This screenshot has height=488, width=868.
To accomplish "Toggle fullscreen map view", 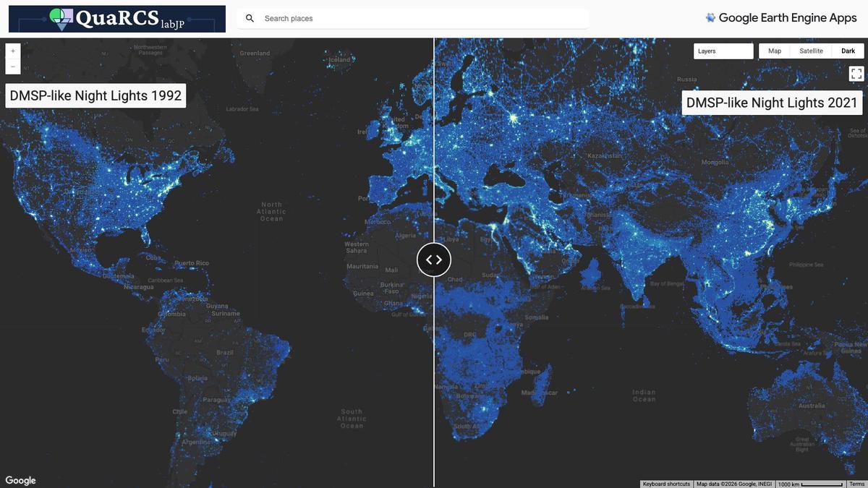I will pos(856,73).
